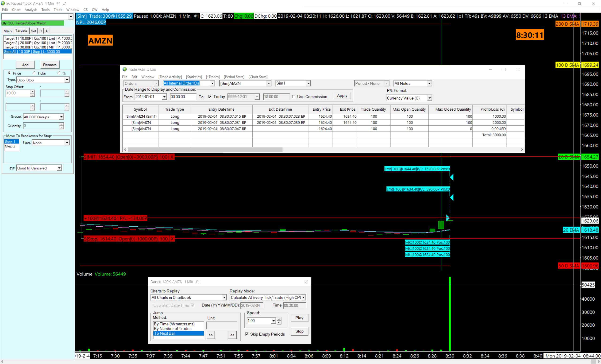
Task: Switch to the Main tab
Action: (x=8, y=31)
